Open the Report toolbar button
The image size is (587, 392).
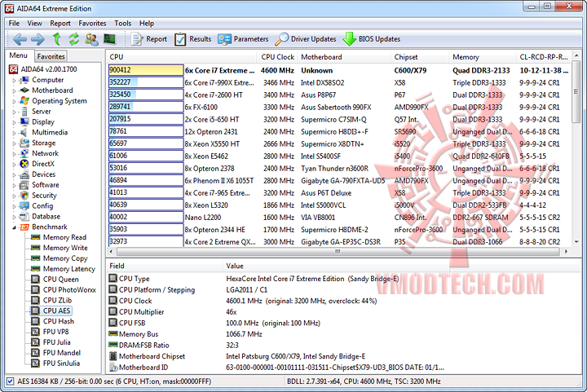[x=148, y=39]
